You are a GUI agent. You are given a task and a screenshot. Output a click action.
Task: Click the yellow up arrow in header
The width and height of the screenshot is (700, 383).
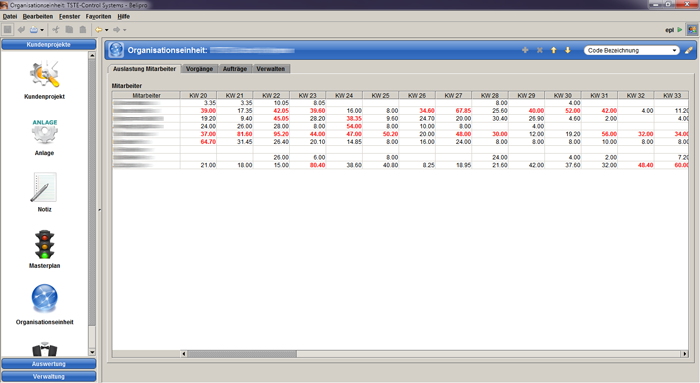[554, 50]
